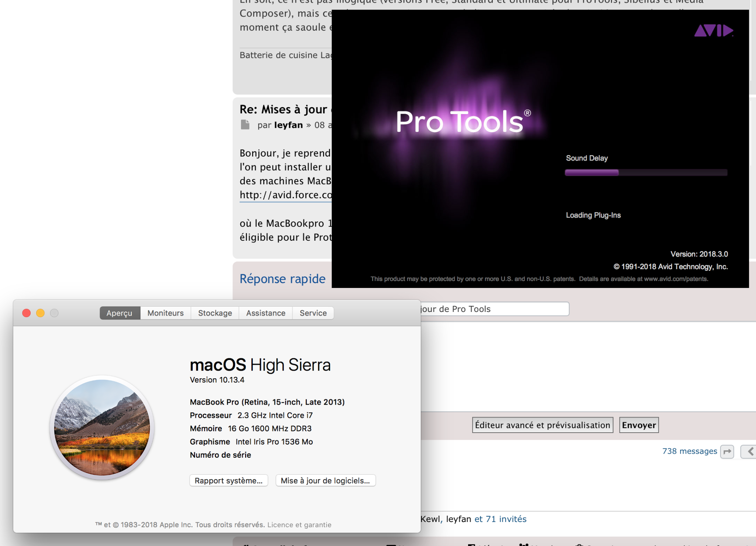Click the Avid logo on splash screen
This screenshot has height=546, width=756.
point(713,31)
